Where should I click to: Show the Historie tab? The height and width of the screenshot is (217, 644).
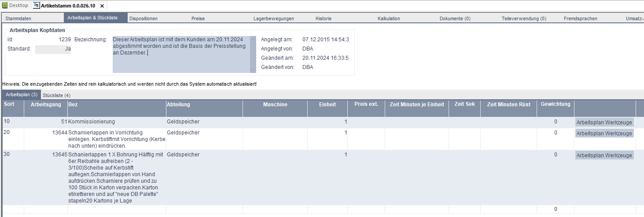[323, 18]
